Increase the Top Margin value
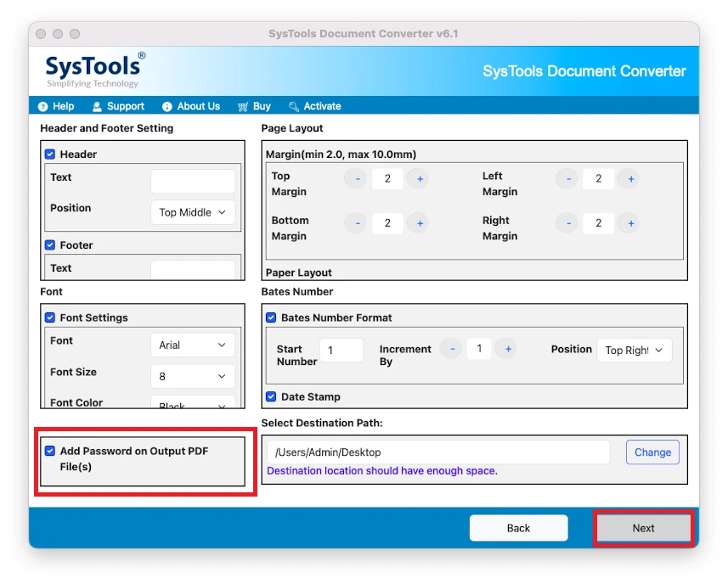This screenshot has width=728, height=584. (x=418, y=178)
